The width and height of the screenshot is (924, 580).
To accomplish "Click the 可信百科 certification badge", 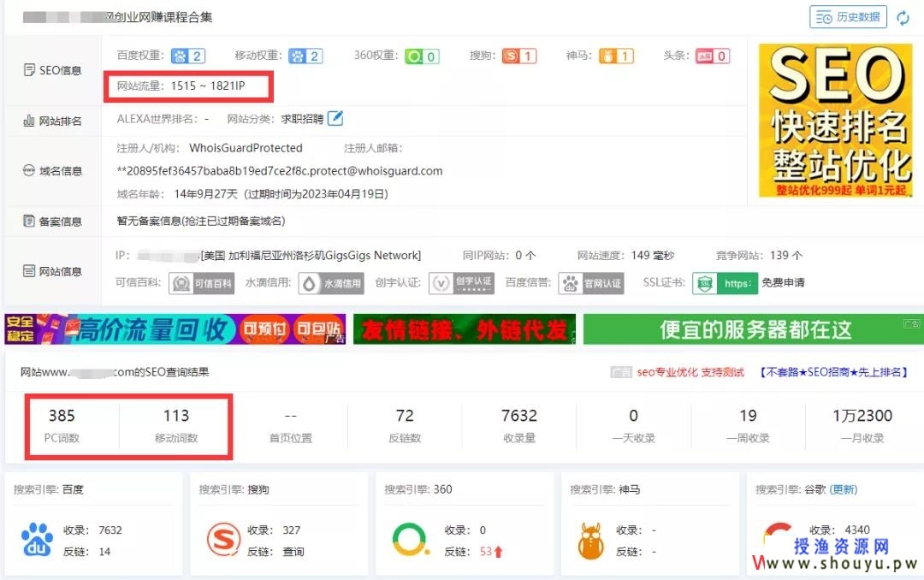I will [x=202, y=283].
